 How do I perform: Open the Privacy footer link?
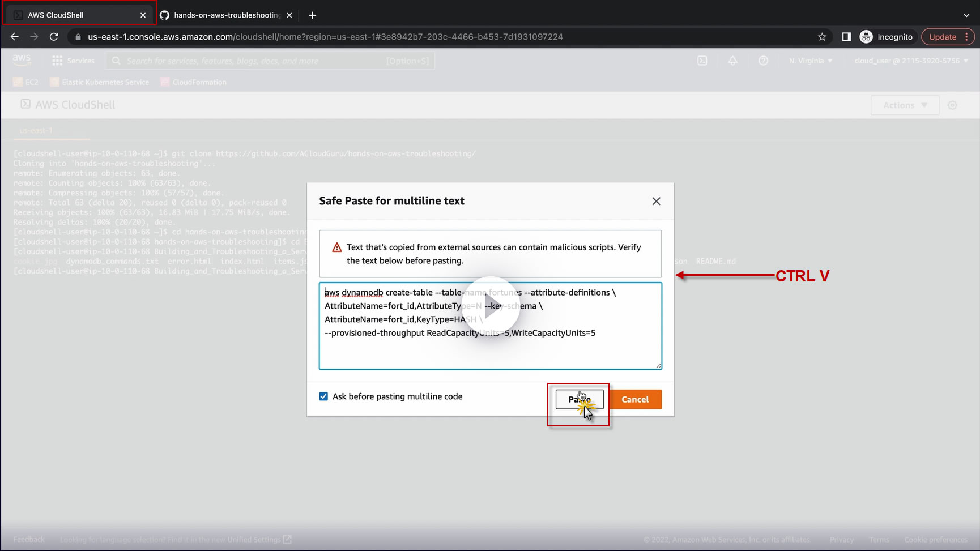(x=842, y=540)
